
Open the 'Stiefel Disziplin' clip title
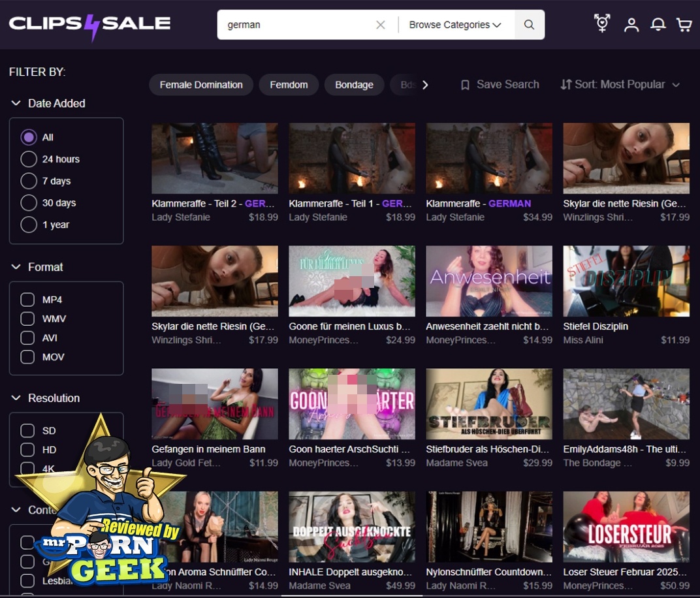(x=596, y=326)
